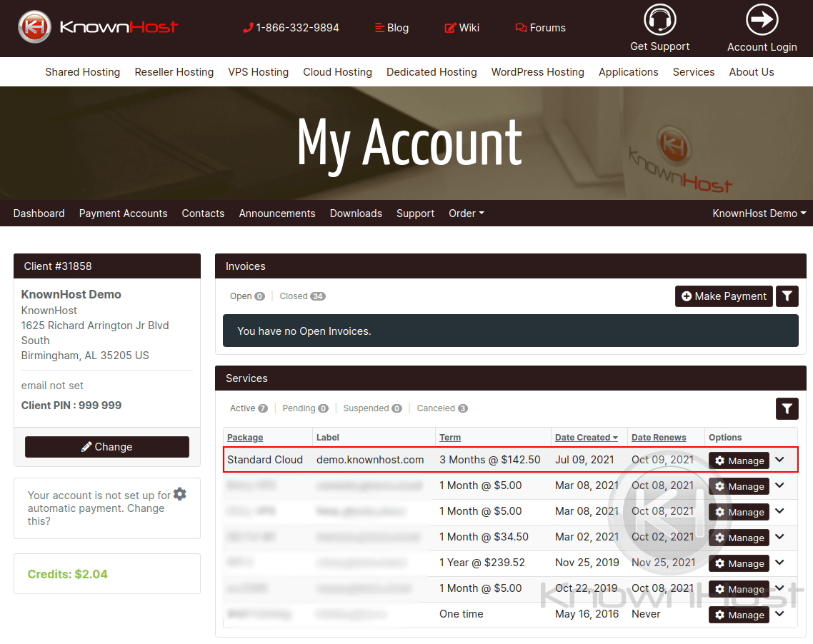Select the 1 Month @ $34.50 term
The width and height of the screenshot is (813, 644).
[484, 538]
